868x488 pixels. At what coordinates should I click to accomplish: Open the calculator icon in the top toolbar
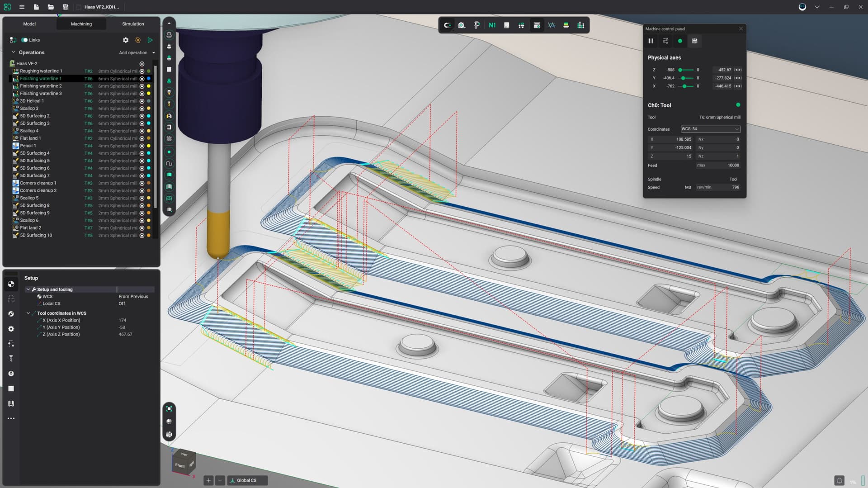[537, 25]
